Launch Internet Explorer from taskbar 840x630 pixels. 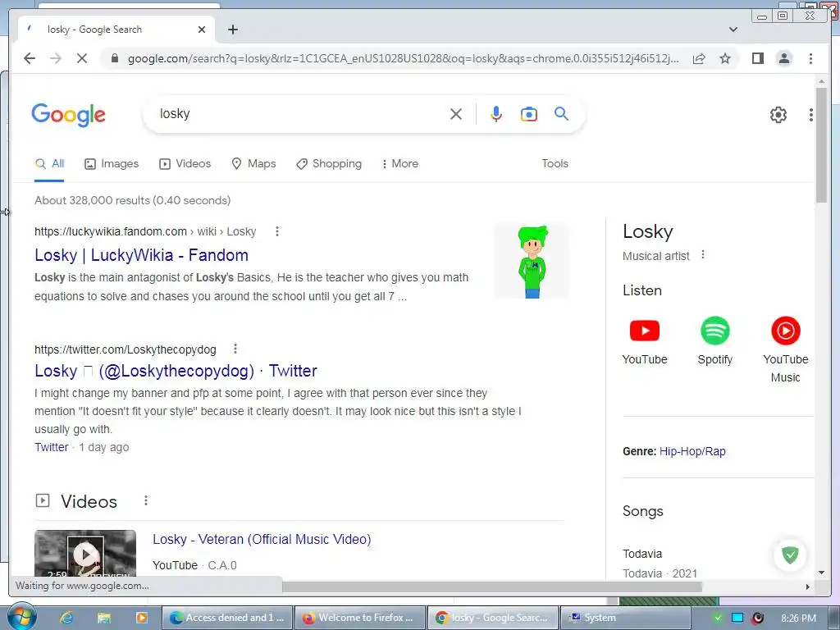[x=66, y=618]
